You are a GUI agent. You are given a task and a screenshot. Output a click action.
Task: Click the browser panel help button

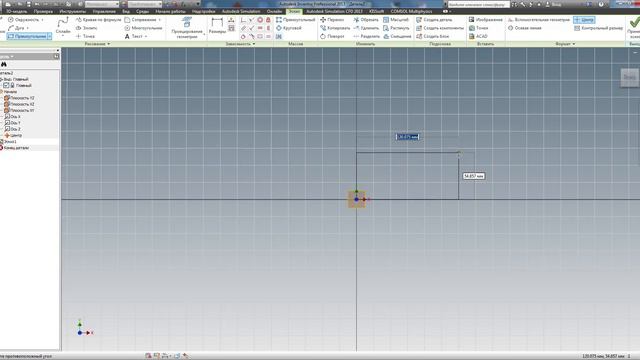[56, 56]
